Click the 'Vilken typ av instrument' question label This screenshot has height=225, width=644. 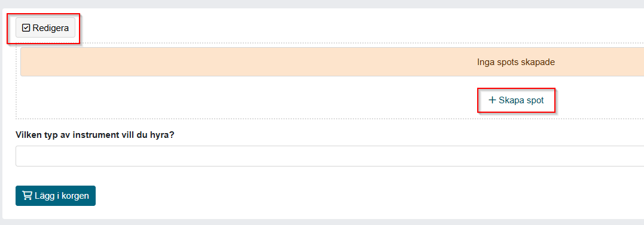[x=95, y=135]
